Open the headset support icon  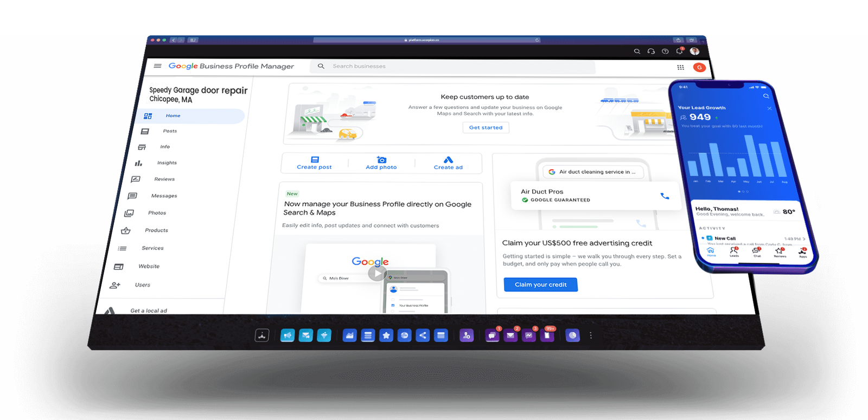pos(651,51)
